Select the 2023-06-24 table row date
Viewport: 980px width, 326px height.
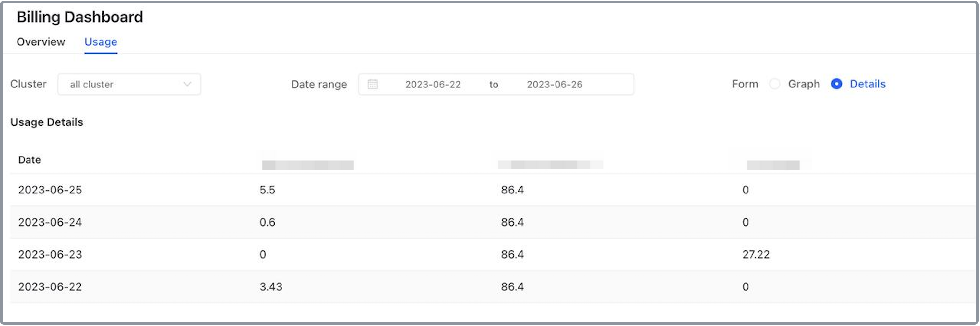pos(50,222)
